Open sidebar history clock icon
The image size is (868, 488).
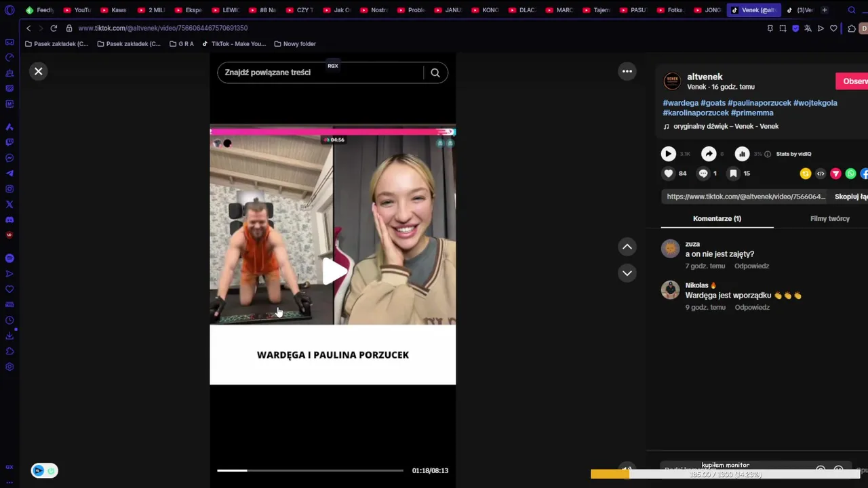(x=9, y=321)
